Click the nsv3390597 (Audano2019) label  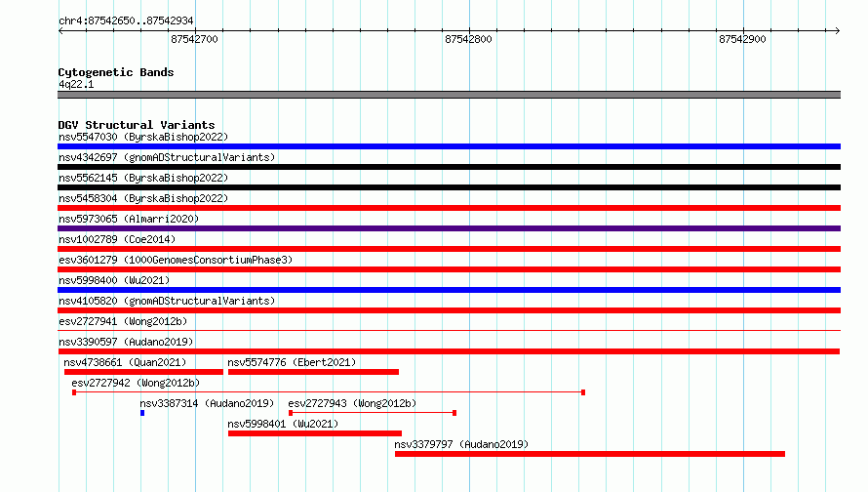(x=126, y=342)
